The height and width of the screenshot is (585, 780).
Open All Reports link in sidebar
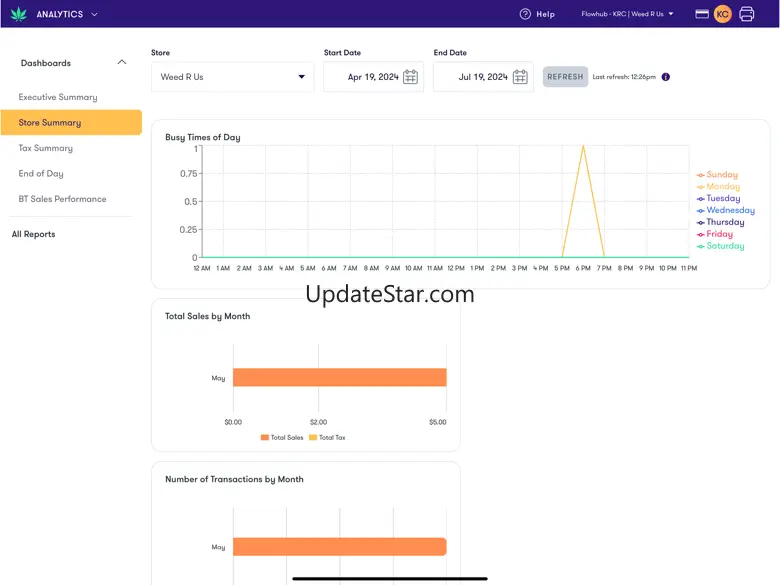34,234
